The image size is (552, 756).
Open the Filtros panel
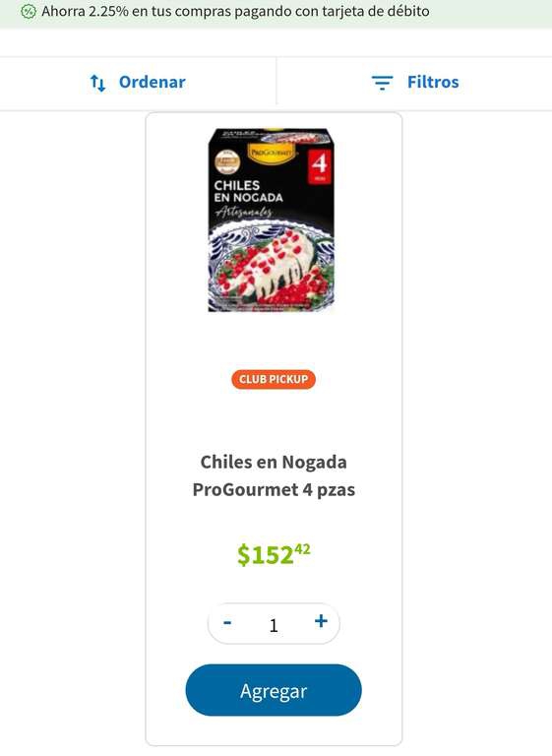pyautogui.click(x=414, y=83)
